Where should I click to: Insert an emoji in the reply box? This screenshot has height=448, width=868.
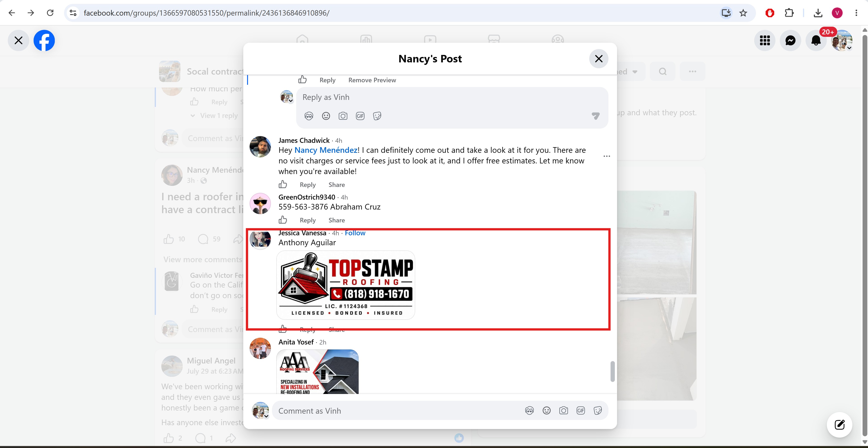pos(326,116)
